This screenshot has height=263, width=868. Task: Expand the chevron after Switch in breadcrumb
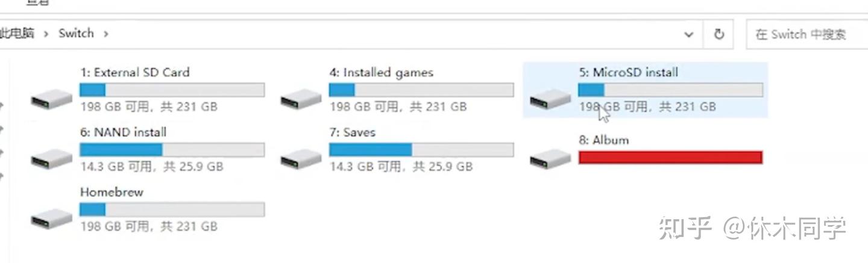(106, 34)
